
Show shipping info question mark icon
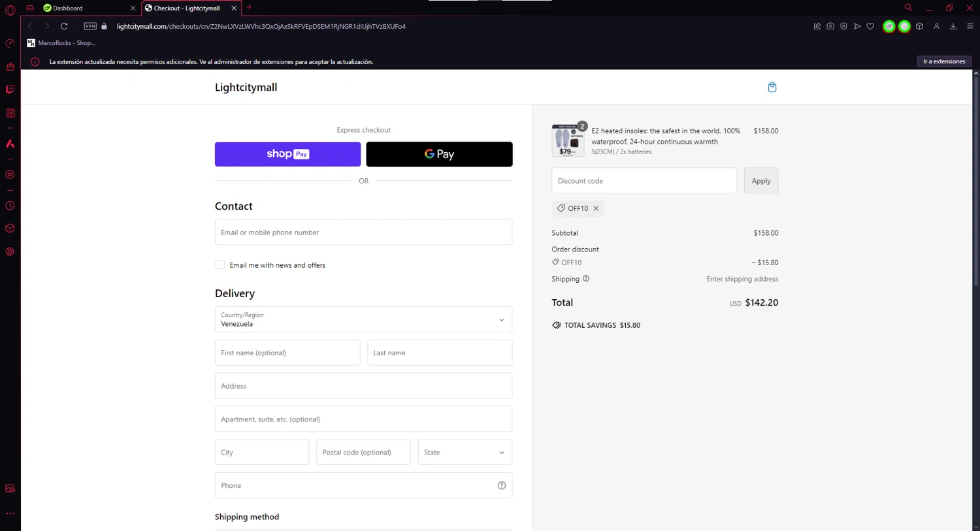coord(586,278)
